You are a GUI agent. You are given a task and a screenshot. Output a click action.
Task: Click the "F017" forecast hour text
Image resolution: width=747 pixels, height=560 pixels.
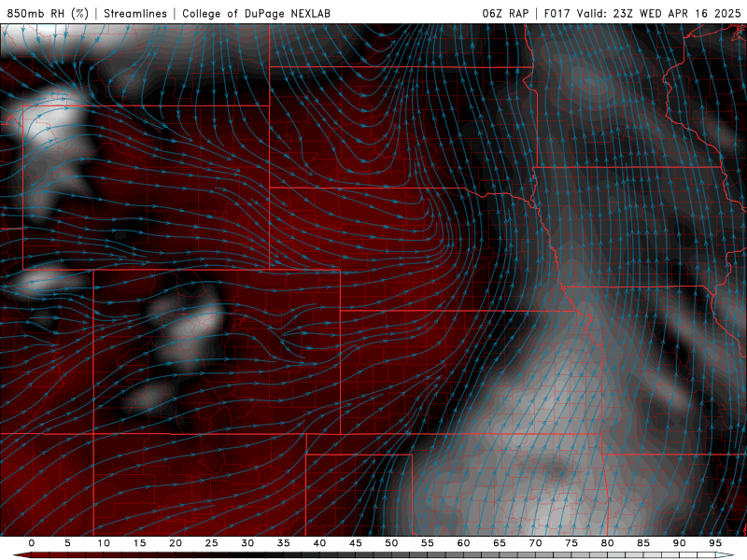[557, 13]
